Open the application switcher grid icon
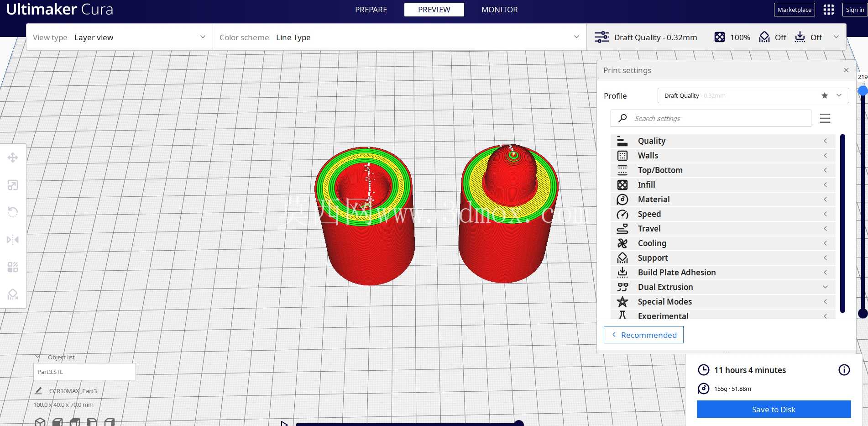Viewport: 868px width, 426px height. pos(829,10)
